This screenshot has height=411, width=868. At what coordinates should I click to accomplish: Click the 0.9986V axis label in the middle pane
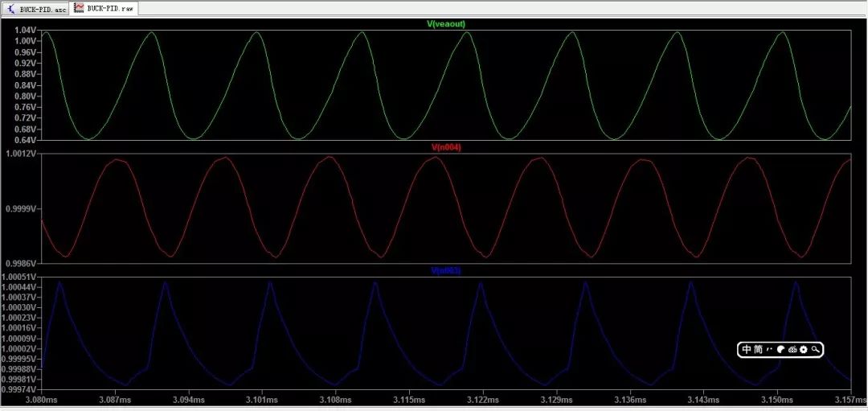(23, 264)
